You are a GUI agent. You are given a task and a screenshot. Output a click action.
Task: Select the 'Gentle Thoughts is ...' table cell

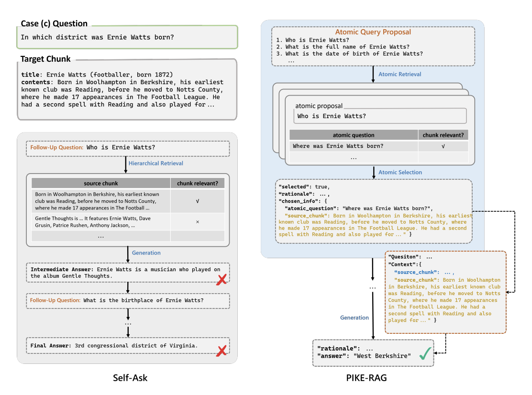pos(101,222)
